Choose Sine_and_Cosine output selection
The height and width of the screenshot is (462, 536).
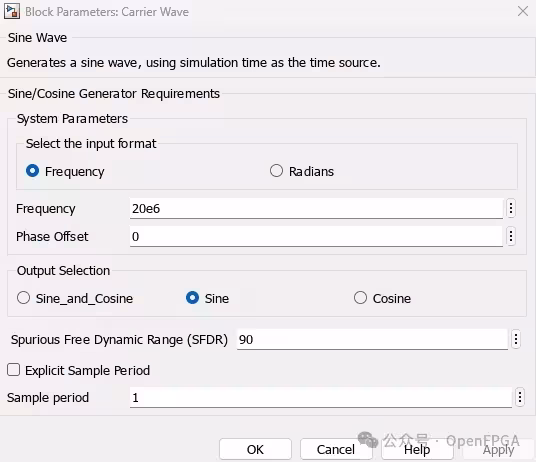[23, 298]
